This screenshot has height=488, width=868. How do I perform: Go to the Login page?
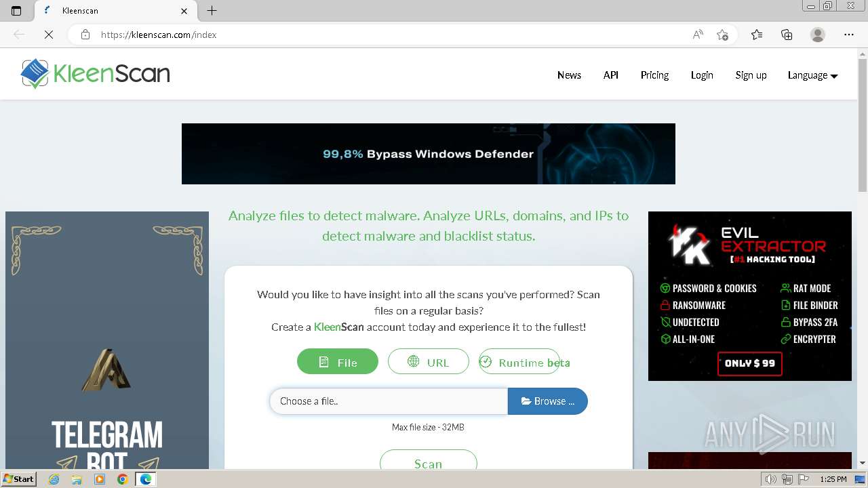coord(702,75)
